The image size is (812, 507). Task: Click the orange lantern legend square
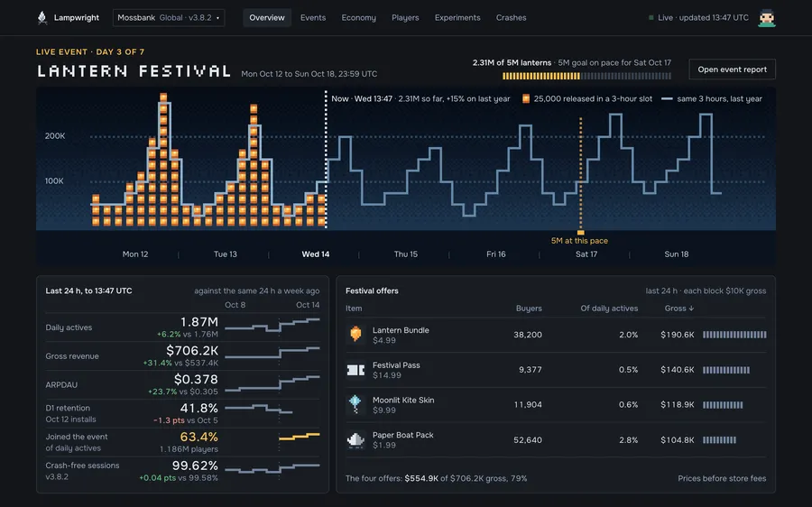pyautogui.click(x=526, y=99)
